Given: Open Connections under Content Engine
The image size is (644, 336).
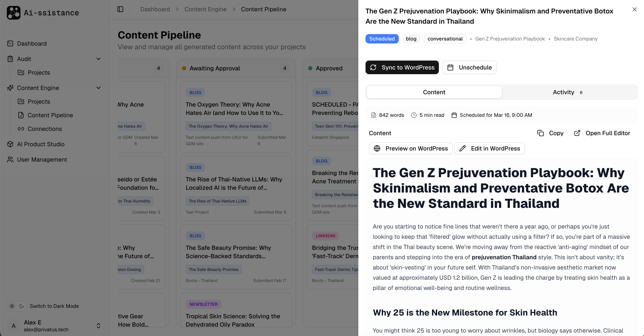Looking at the screenshot, I should tap(45, 129).
